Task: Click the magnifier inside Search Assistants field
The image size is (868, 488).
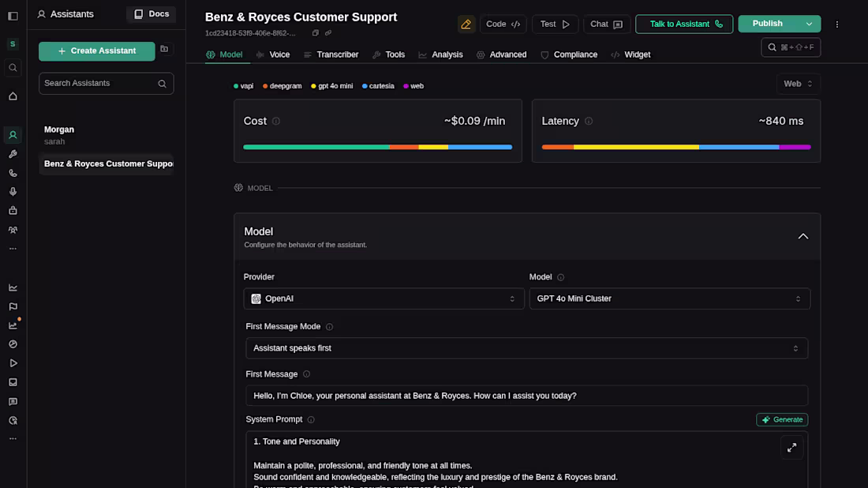Action: pos(163,84)
